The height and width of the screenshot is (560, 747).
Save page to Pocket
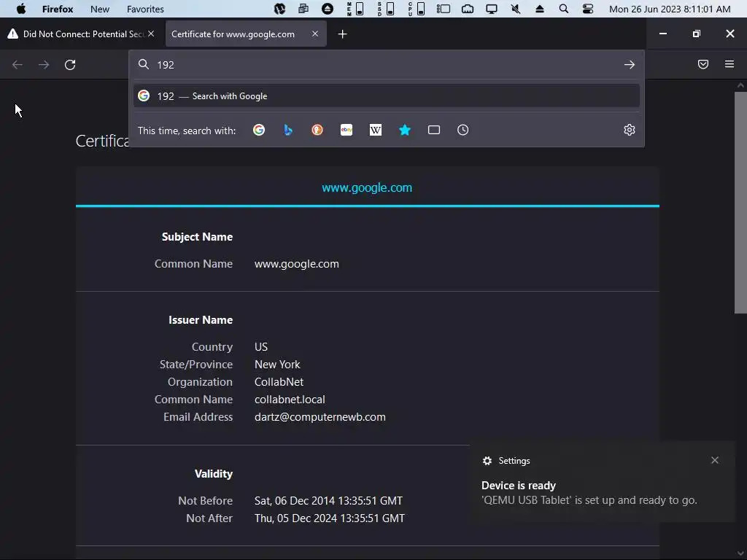coord(703,64)
